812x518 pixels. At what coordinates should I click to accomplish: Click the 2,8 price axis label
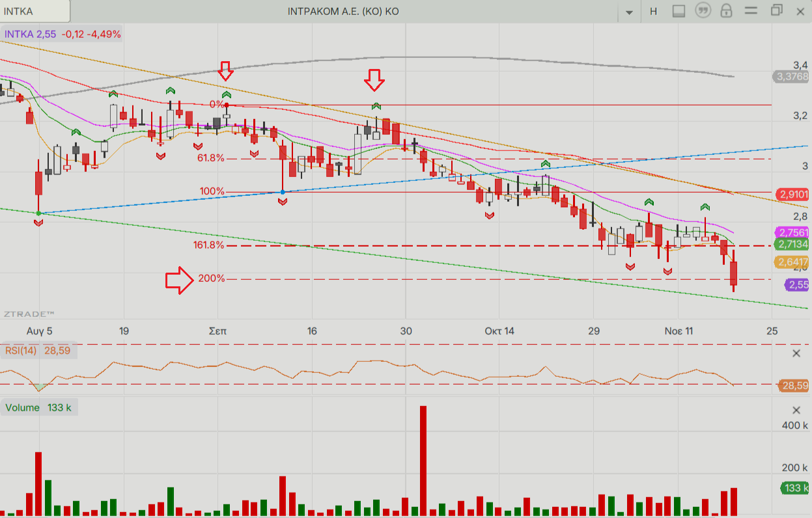coord(800,216)
